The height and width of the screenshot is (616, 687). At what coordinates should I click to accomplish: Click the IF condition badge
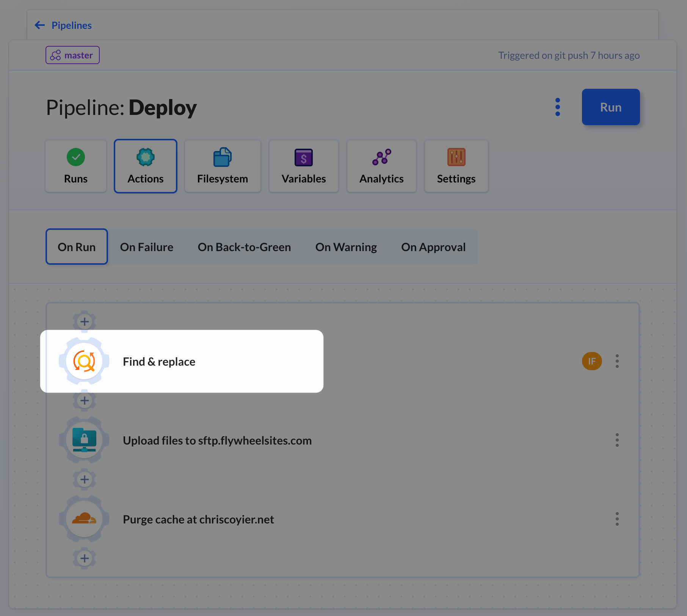click(592, 361)
